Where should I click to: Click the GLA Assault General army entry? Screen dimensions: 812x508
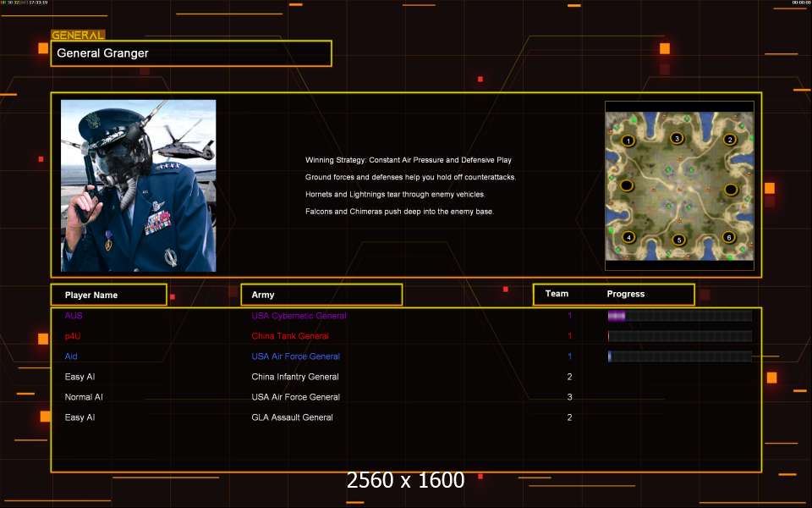point(292,417)
